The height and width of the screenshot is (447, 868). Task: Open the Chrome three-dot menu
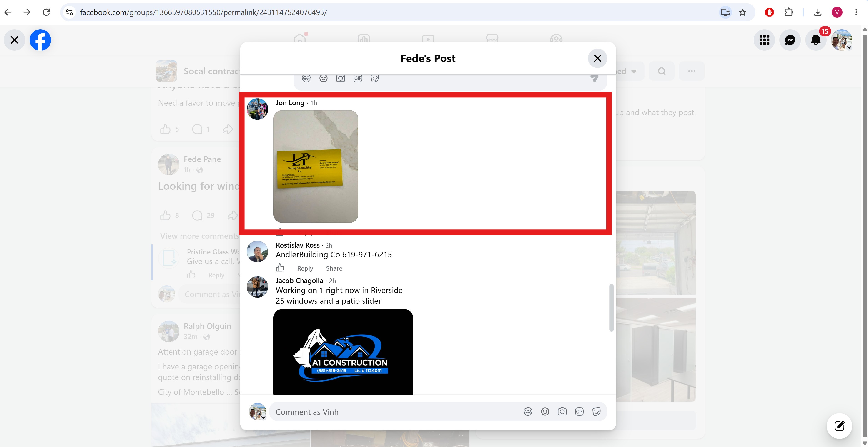coord(856,12)
